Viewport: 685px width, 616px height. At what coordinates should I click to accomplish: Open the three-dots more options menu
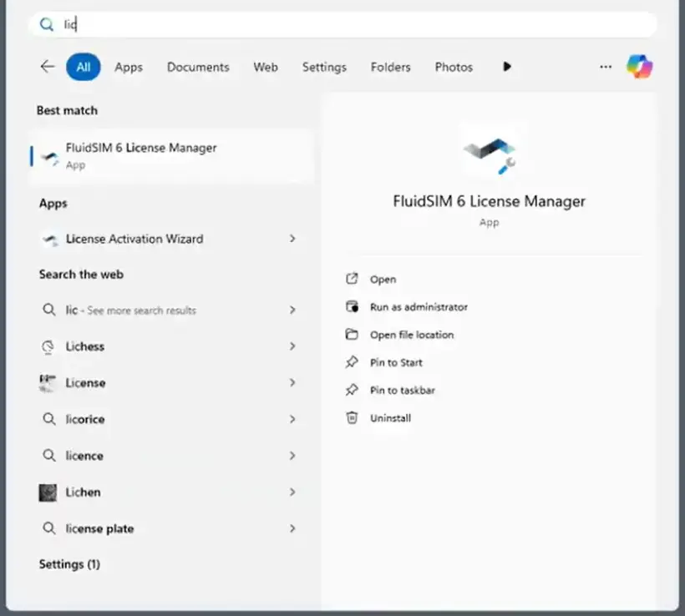coord(606,67)
